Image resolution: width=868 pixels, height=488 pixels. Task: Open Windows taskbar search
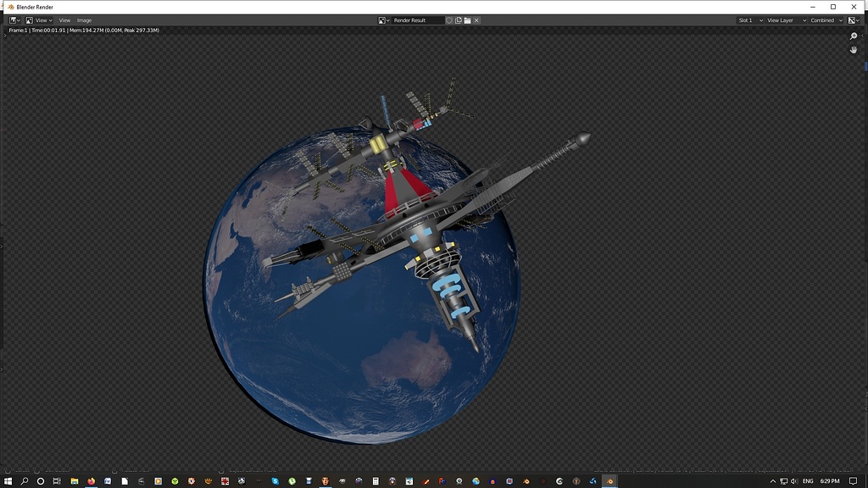(x=25, y=481)
